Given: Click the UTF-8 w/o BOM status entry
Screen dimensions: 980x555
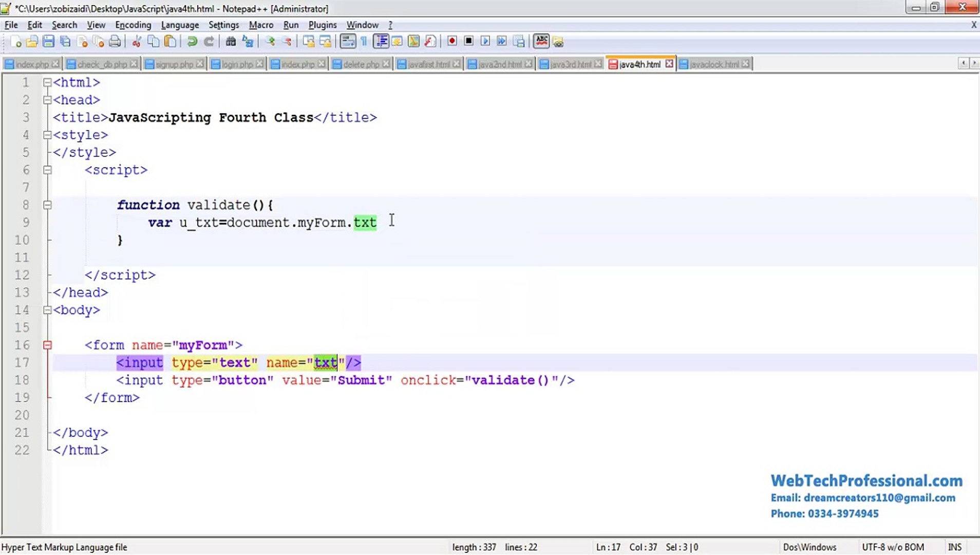Looking at the screenshot, I should (893, 547).
